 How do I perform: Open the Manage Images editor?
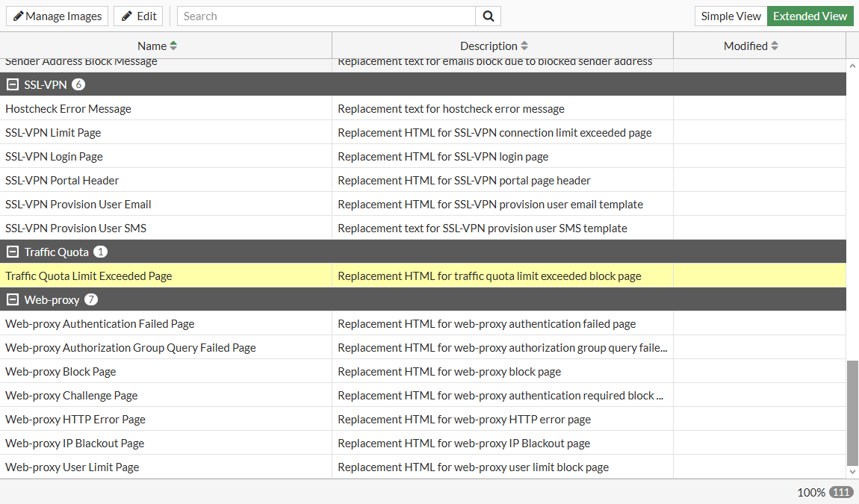[57, 16]
